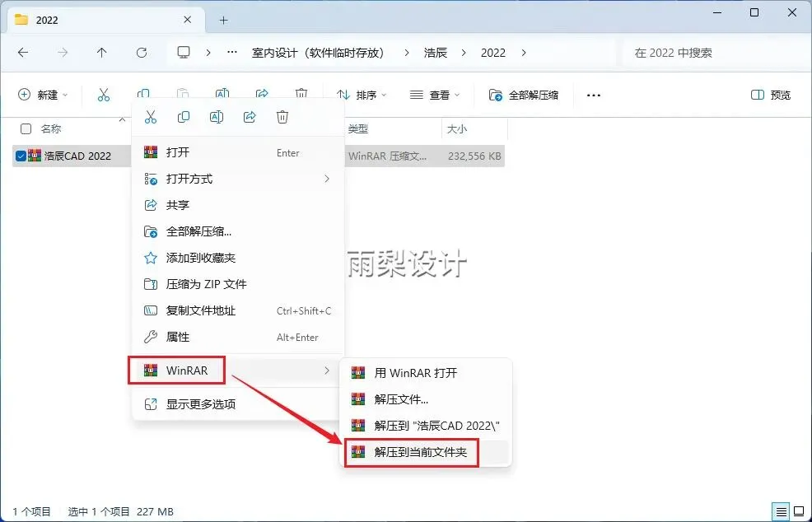The height and width of the screenshot is (522, 812).
Task: Choose 用 WinRAR 打开 in submenu
Action: [x=426, y=373]
